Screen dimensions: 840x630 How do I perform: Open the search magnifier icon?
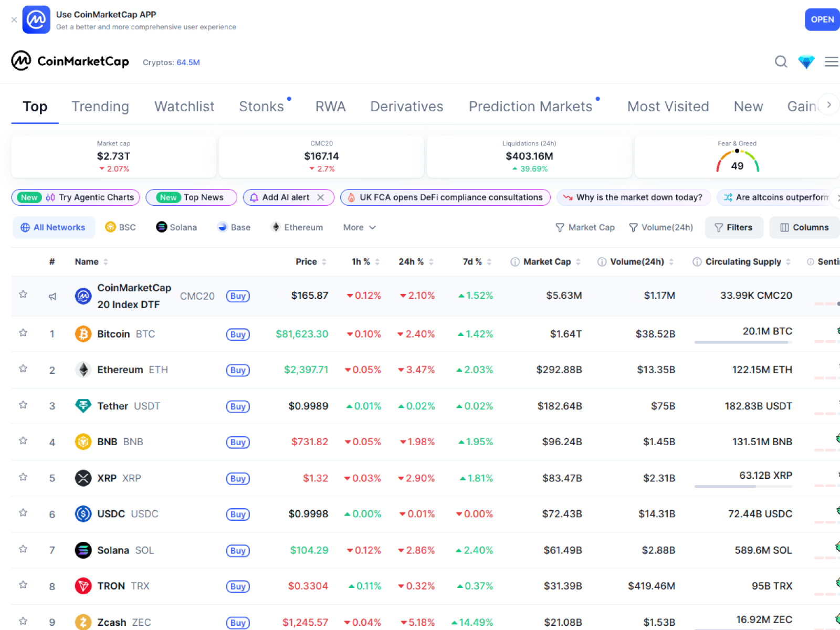tap(781, 62)
